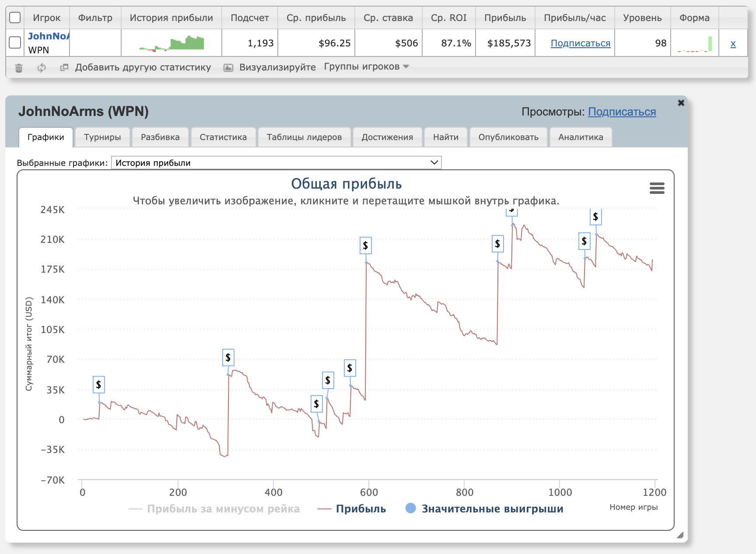
Task: Switch to the Турниры tab
Action: (x=102, y=137)
